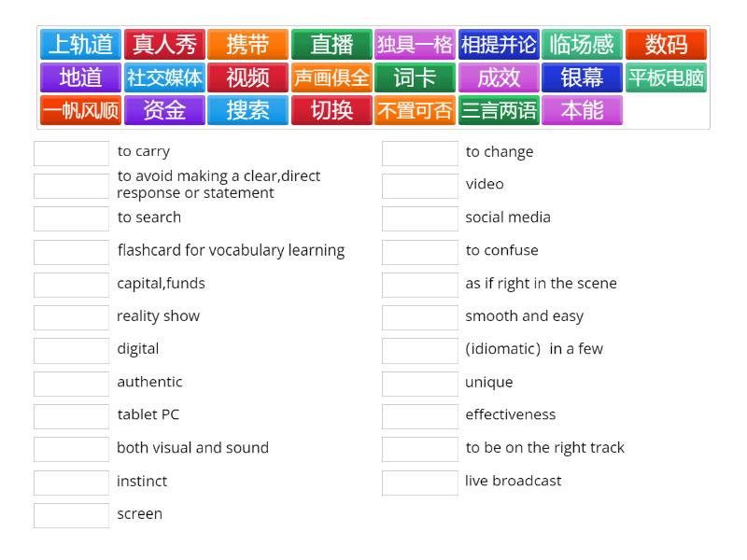This screenshot has height=560, width=747.
Task: Select the 一帆风顺 tile
Action: [80, 110]
